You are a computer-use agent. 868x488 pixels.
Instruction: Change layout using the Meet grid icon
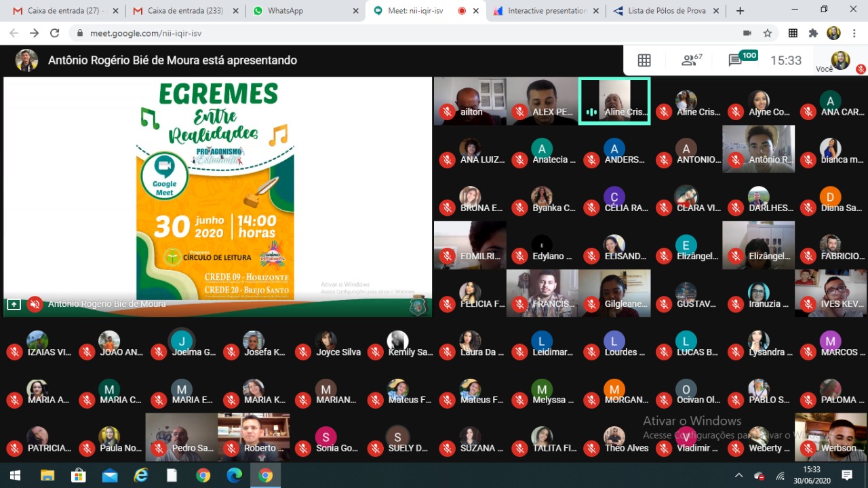coord(644,60)
